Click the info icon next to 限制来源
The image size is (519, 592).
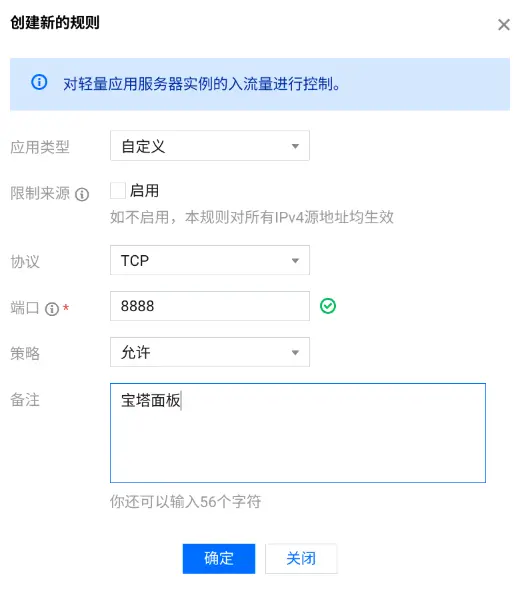pyautogui.click(x=82, y=194)
